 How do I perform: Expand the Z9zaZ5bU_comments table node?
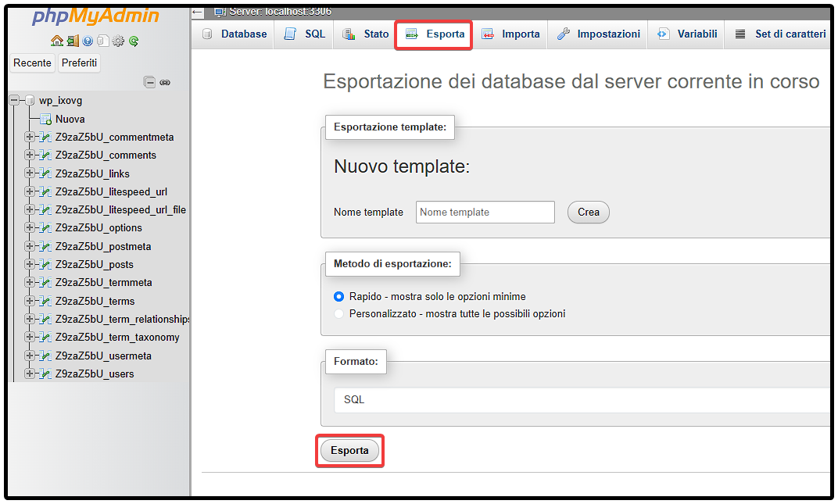(30, 155)
